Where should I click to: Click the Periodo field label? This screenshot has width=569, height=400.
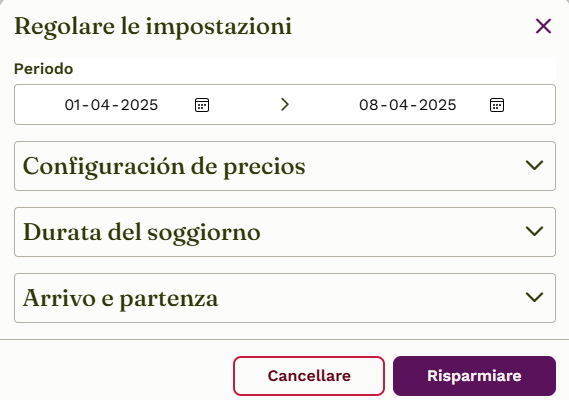pos(44,69)
